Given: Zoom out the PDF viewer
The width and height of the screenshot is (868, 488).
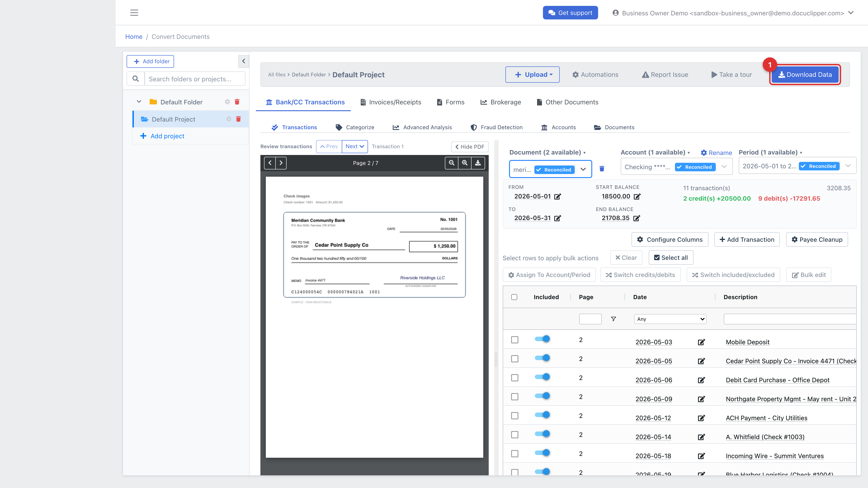Looking at the screenshot, I should [x=452, y=163].
